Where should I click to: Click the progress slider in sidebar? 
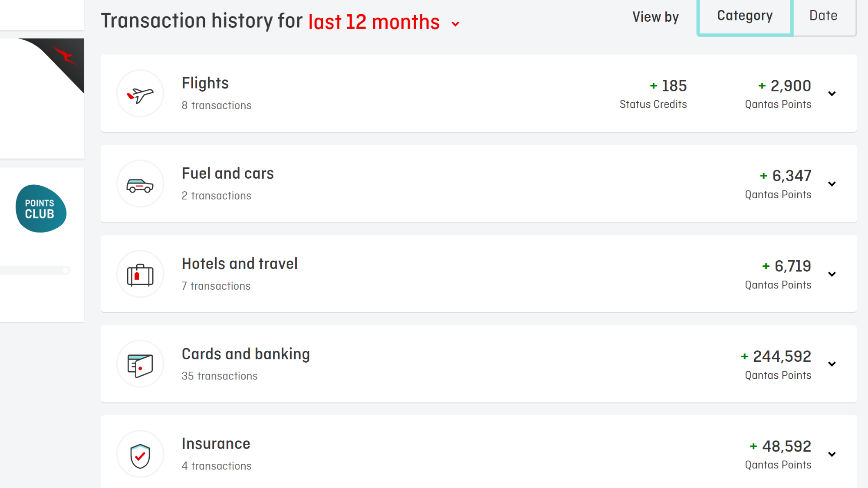point(35,270)
